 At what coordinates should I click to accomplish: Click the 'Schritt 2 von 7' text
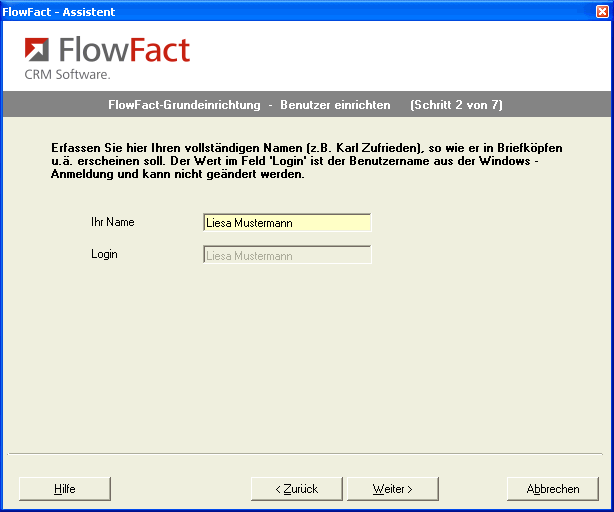tap(456, 105)
